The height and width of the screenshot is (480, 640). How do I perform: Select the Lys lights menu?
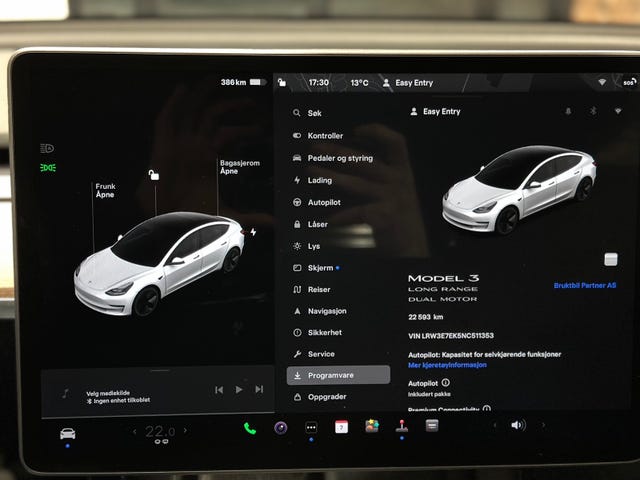click(307, 246)
